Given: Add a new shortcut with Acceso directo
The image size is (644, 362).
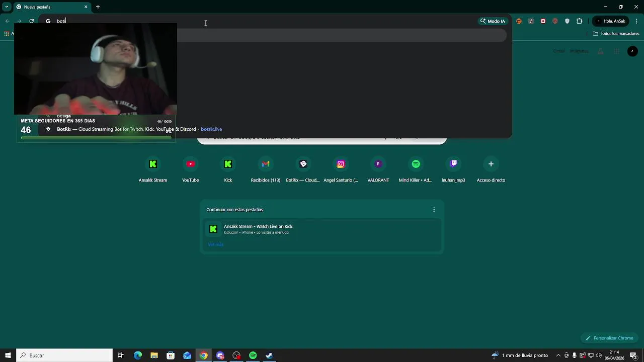Looking at the screenshot, I should (x=491, y=170).
